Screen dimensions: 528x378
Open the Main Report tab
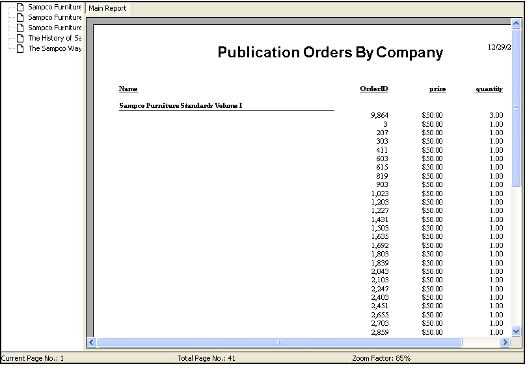coord(107,8)
